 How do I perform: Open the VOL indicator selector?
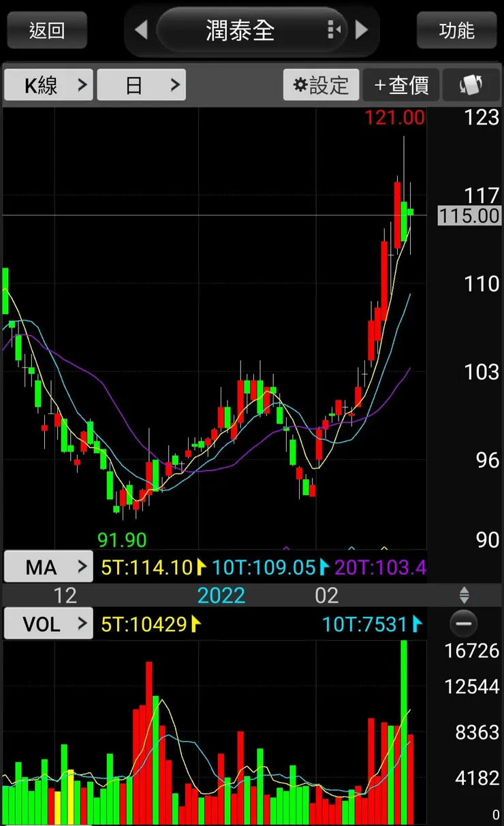(48, 624)
